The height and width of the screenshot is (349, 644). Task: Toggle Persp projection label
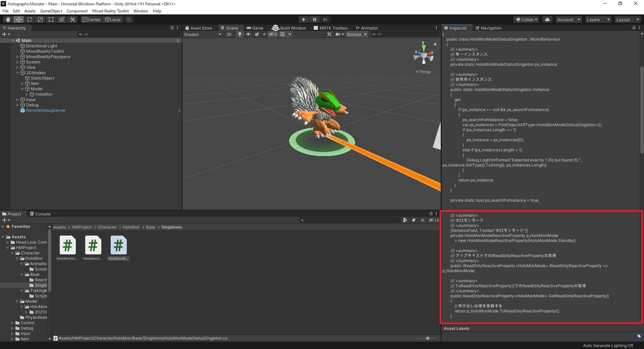tap(423, 71)
